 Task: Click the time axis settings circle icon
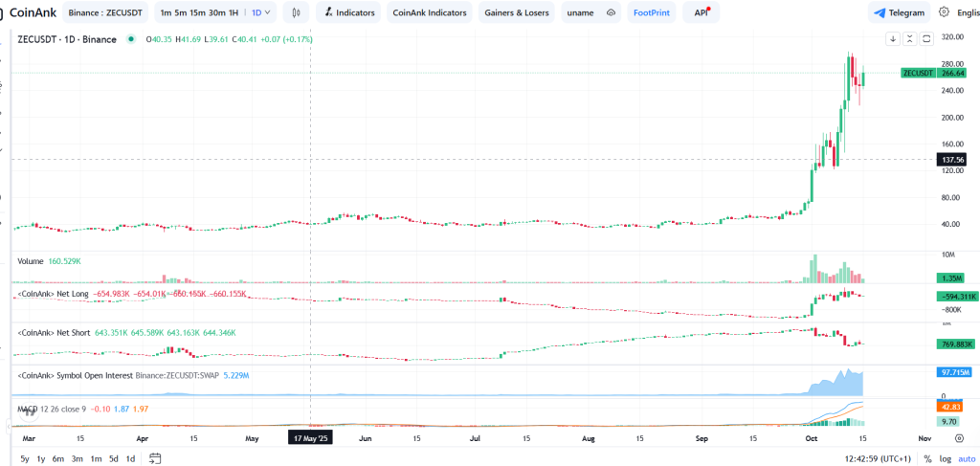[959, 438]
